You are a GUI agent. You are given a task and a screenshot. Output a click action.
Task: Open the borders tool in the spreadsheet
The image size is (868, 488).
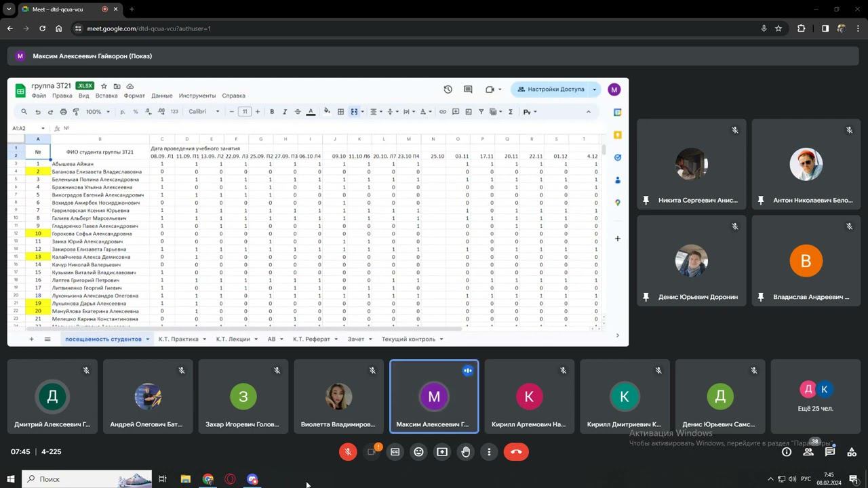pos(341,112)
